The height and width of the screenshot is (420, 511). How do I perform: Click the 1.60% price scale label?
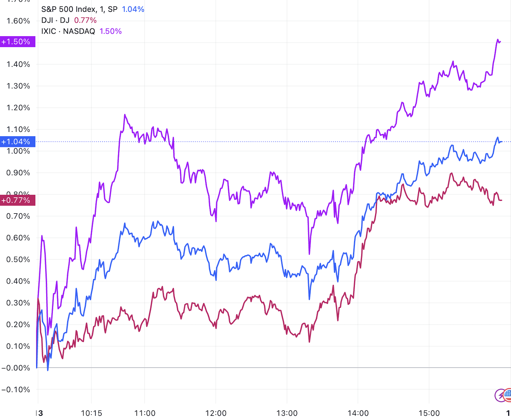click(18, 21)
